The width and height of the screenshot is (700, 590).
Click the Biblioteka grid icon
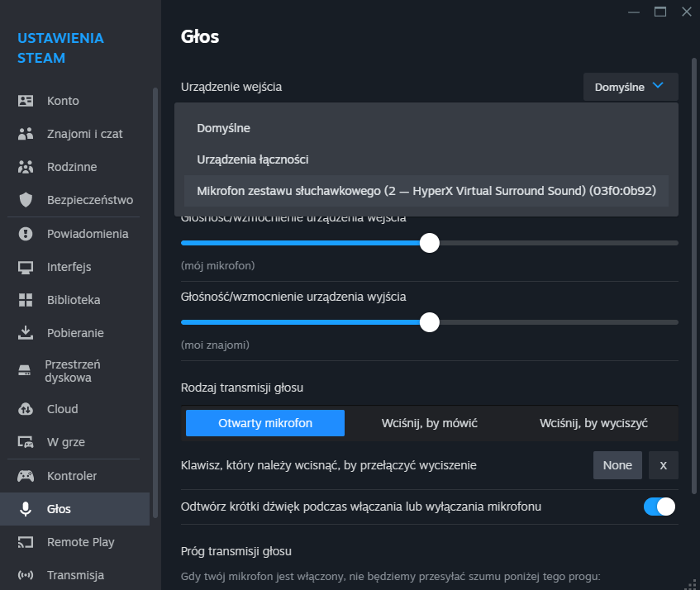[x=26, y=300]
